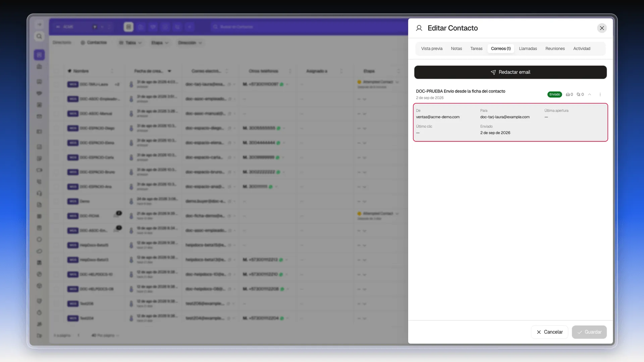644x362 pixels.
Task: Click the Cancelar button
Action: (x=549, y=332)
